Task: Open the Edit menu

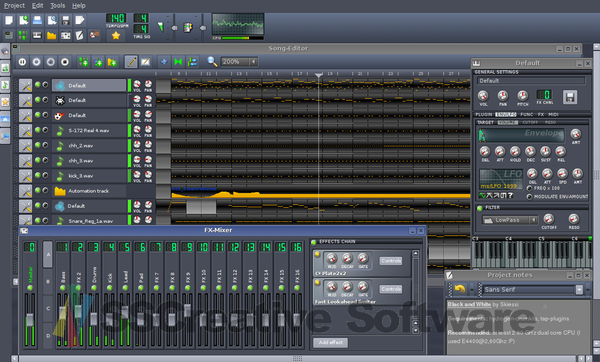Action: coord(38,6)
